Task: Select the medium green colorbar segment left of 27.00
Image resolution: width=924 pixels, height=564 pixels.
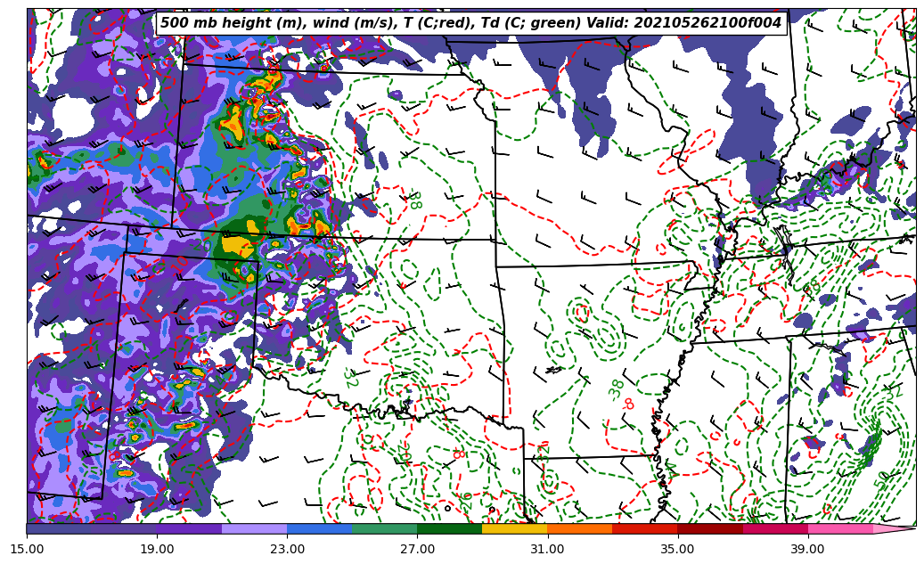Action: (385, 528)
